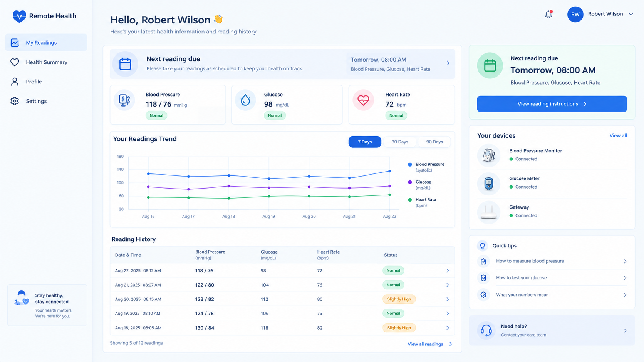
Task: Click the blood pressure tip icon
Action: [483, 261]
